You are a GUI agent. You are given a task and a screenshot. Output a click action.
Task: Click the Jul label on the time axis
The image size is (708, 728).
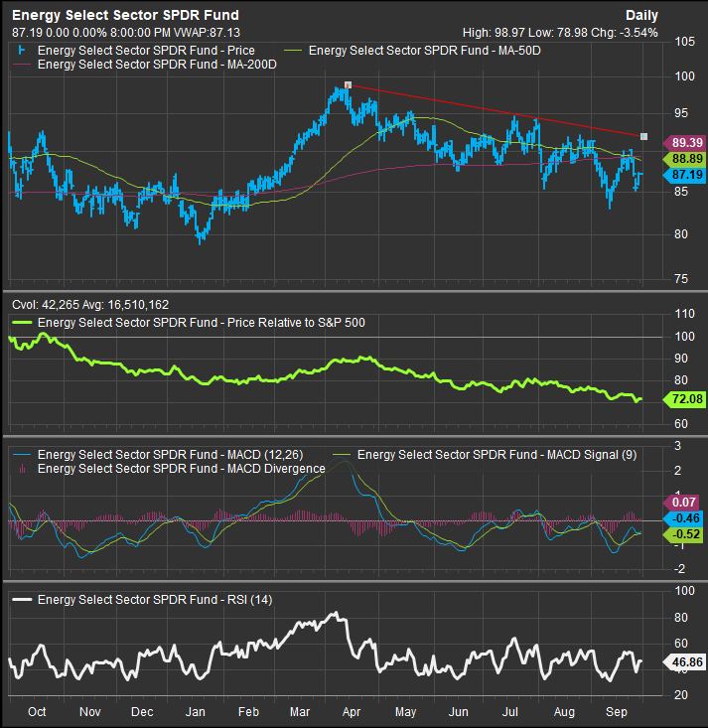pos(510,712)
